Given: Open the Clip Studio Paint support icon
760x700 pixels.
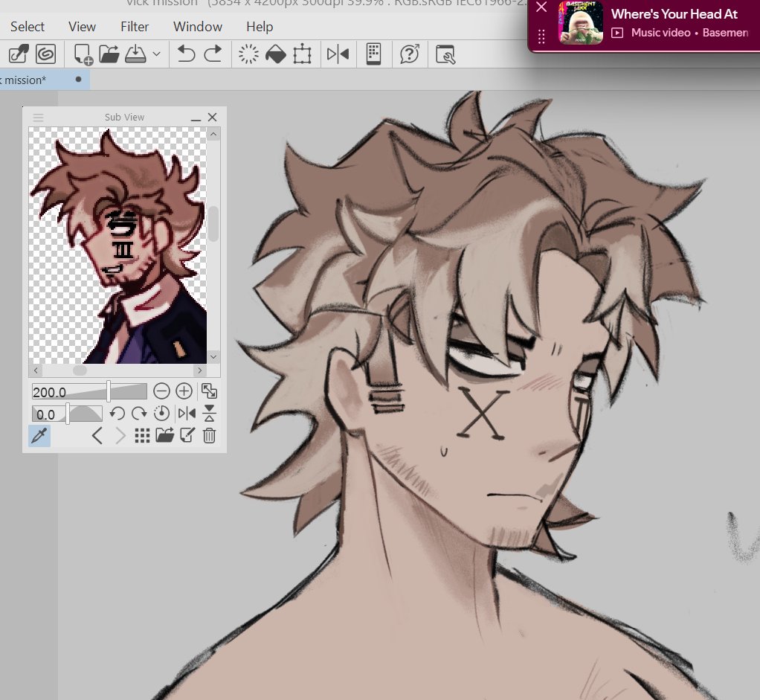Looking at the screenshot, I should (410, 54).
